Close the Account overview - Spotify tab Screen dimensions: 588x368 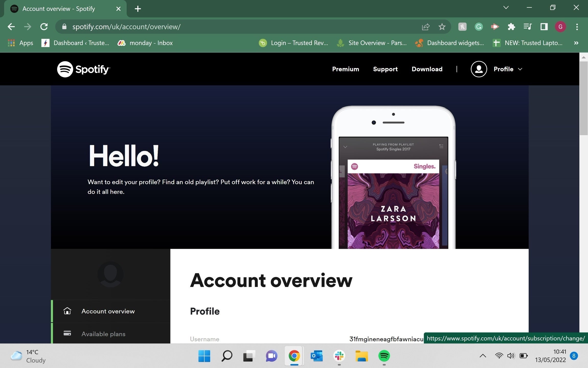118,9
